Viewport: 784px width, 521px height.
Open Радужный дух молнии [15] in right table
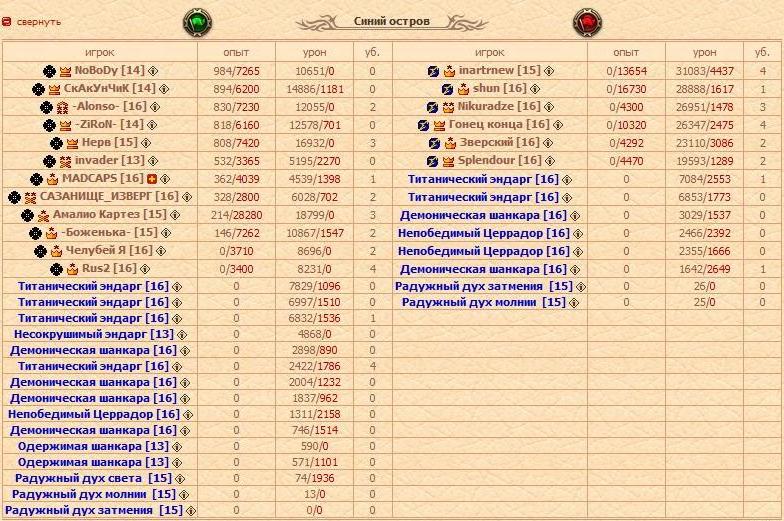point(484,302)
